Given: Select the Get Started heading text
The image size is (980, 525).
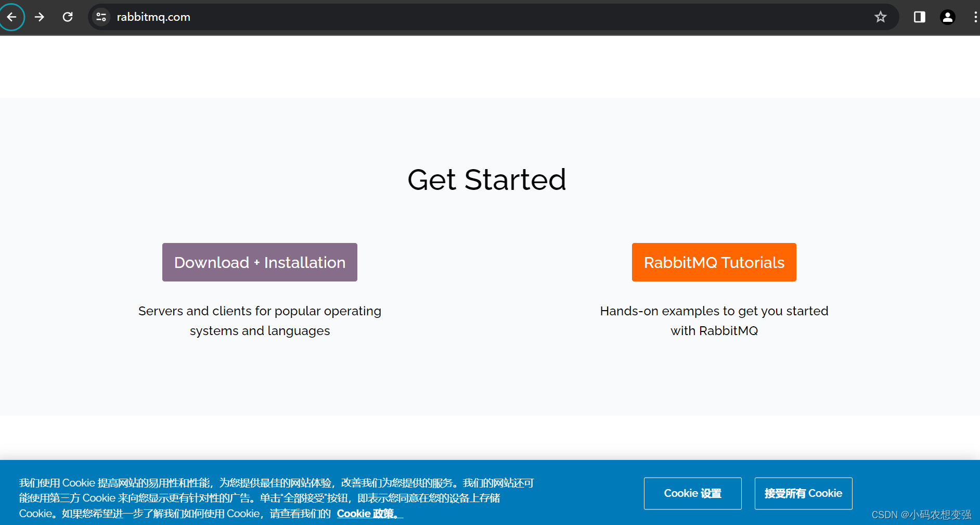Looking at the screenshot, I should coord(486,180).
